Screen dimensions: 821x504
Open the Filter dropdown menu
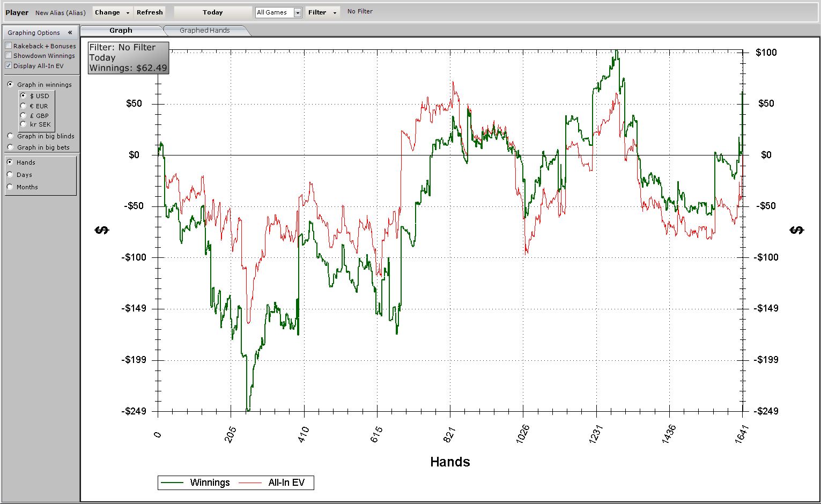point(322,12)
